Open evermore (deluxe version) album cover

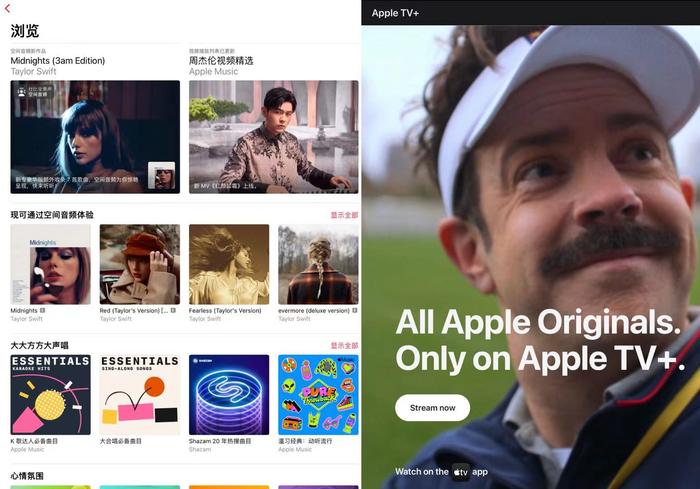(318, 264)
